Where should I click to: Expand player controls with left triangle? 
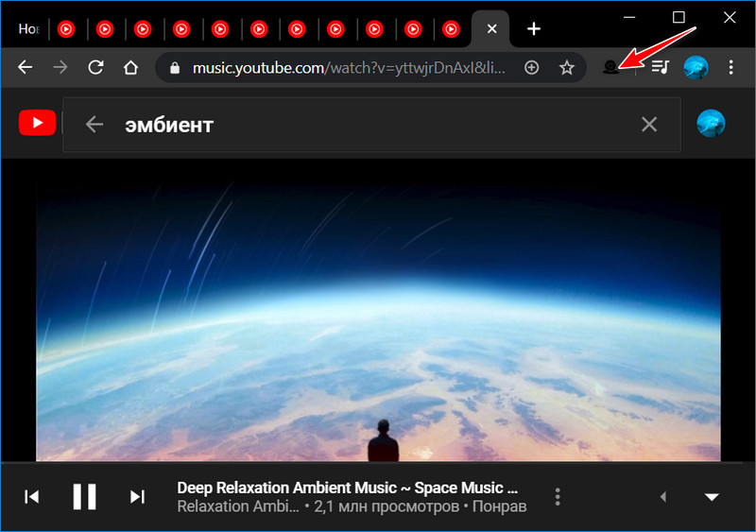click(663, 496)
